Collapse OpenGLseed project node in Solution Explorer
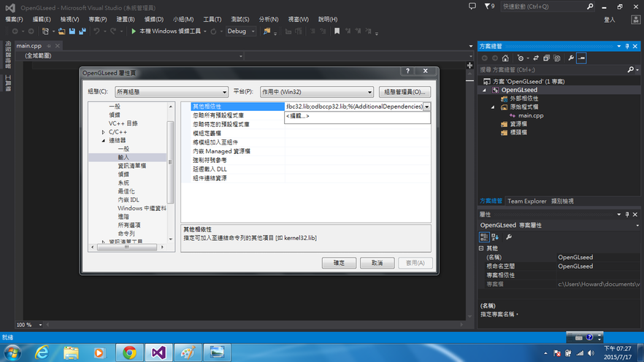Image resolution: width=644 pixels, height=362 pixels. click(485, 90)
